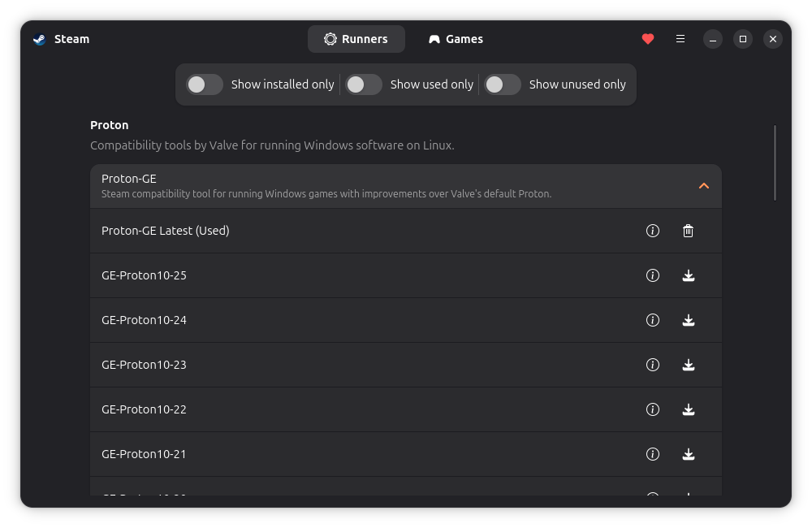812x528 pixels.
Task: Download GE-Proton10-24
Action: (x=688, y=320)
